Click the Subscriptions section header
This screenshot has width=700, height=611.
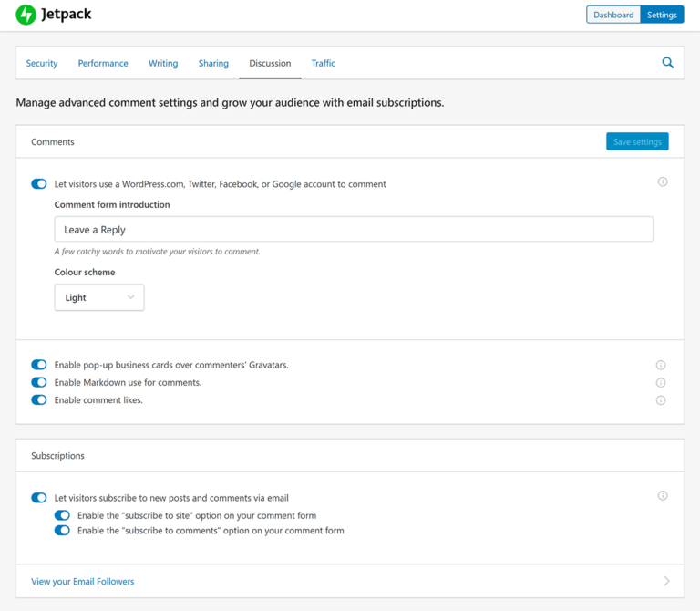(57, 456)
